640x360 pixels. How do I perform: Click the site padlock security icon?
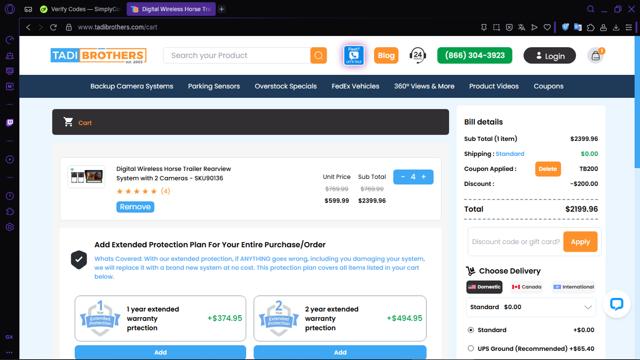click(x=69, y=27)
